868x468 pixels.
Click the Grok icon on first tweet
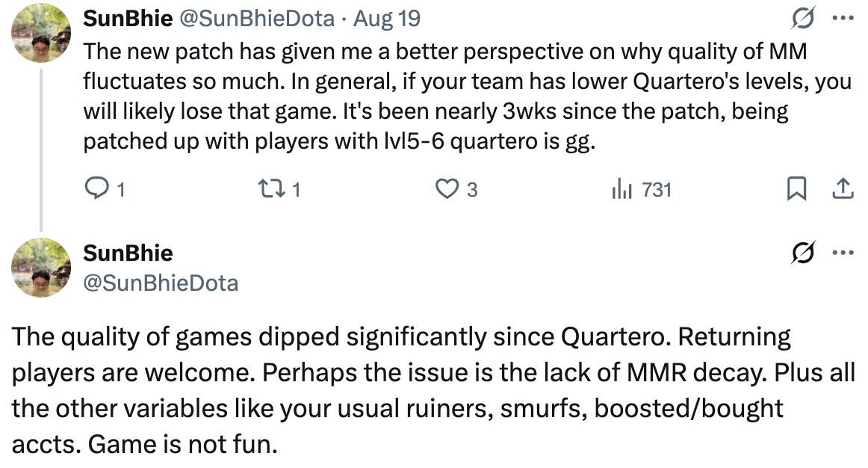pos(803,18)
